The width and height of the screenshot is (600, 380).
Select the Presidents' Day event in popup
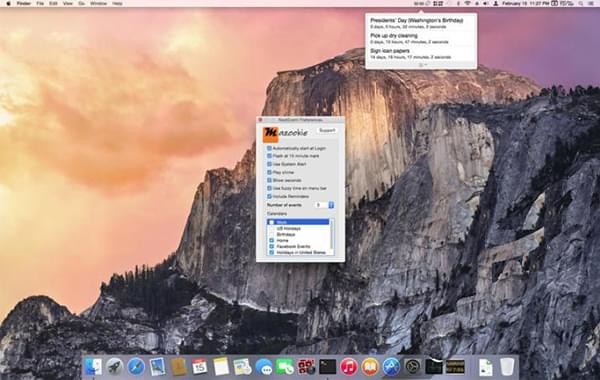(x=421, y=23)
